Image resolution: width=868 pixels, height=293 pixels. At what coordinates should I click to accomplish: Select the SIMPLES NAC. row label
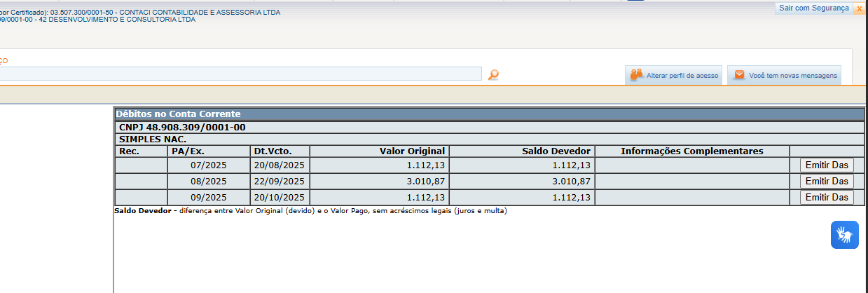[153, 139]
